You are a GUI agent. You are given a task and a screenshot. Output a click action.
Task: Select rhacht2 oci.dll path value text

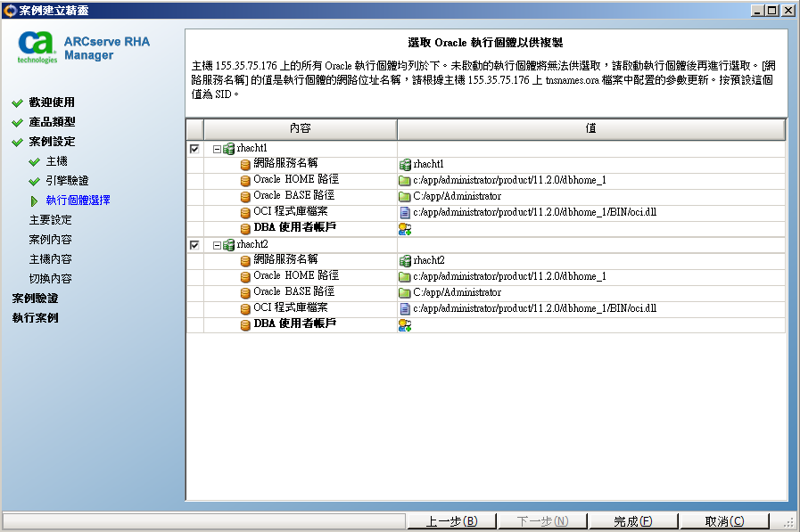[535, 309]
